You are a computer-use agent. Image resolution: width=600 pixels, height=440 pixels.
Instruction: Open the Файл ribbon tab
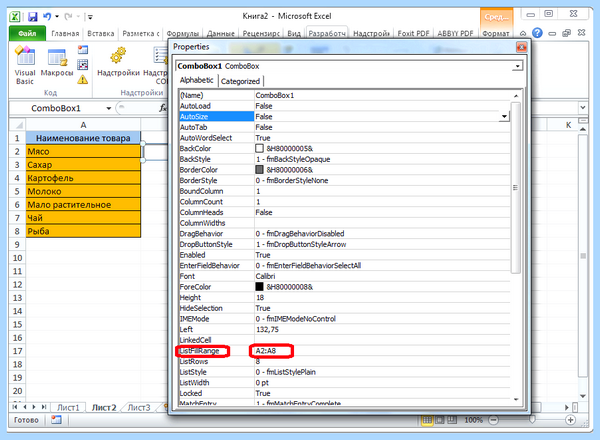coord(27,33)
